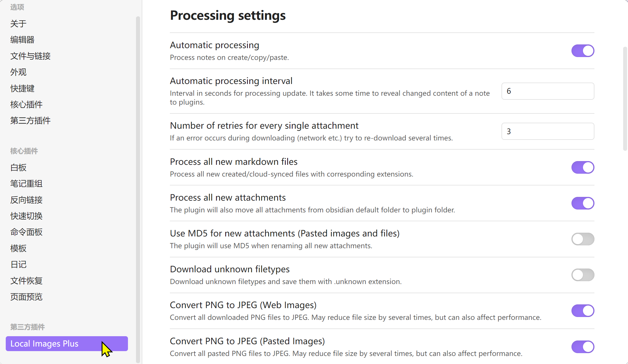628x364 pixels.
Task: Toggle Convert PNG to JPEG (Pasted Images)
Action: click(x=582, y=347)
